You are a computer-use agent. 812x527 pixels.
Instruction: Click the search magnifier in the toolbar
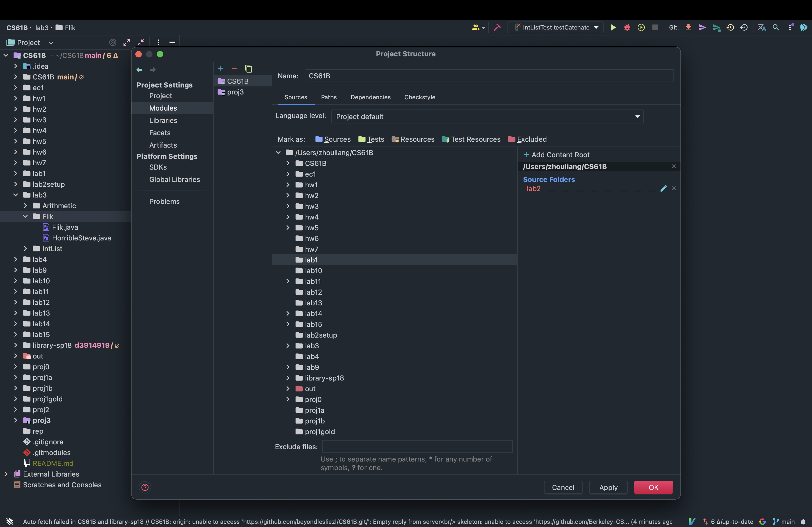point(775,28)
